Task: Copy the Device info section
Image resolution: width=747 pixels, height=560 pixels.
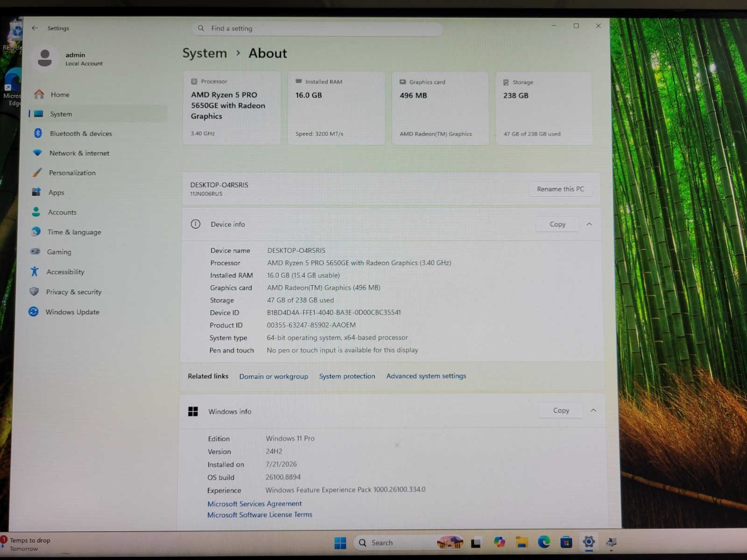Action: tap(557, 224)
